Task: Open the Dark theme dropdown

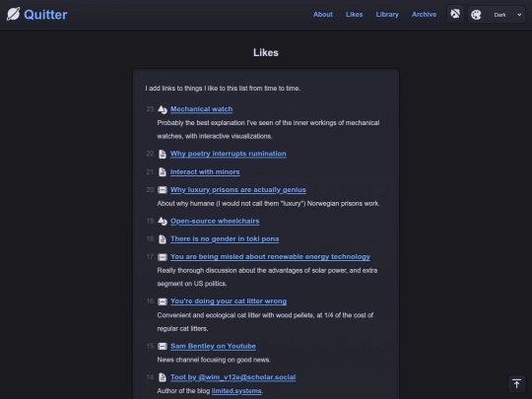Action: tap(507, 15)
